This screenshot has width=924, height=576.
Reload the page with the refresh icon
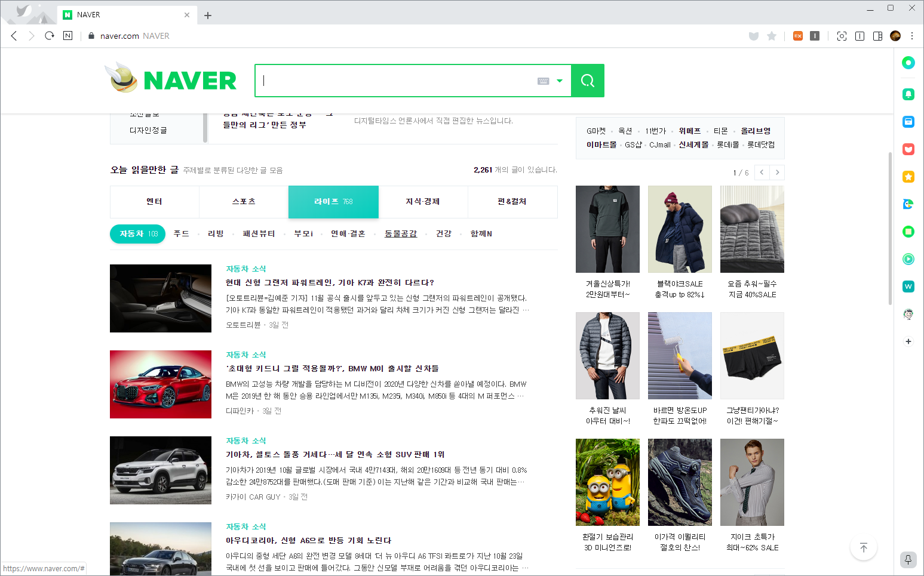coord(50,36)
